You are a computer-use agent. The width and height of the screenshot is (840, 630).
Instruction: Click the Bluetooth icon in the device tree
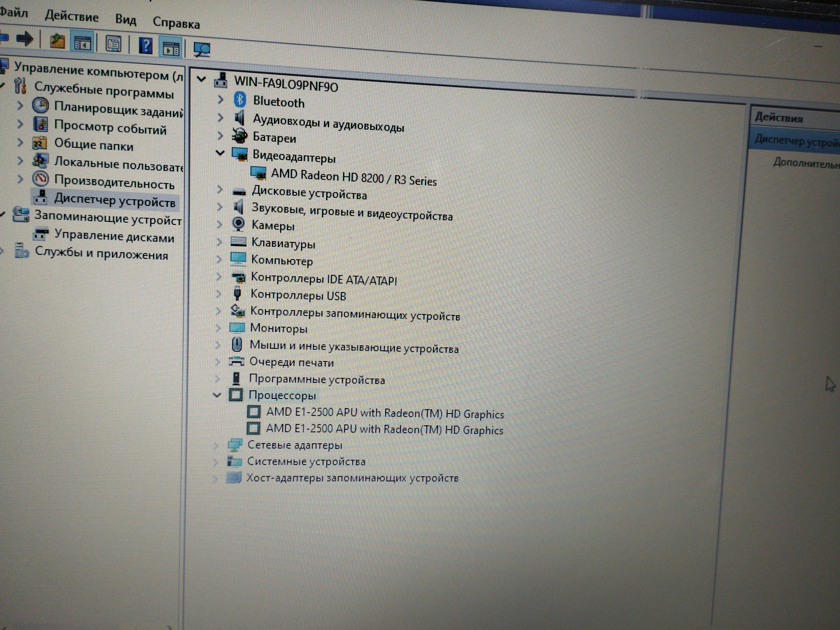pyautogui.click(x=240, y=100)
